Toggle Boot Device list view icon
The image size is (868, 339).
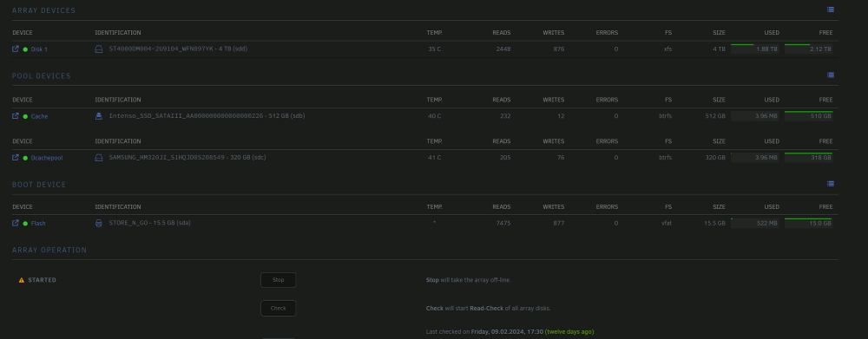click(831, 184)
